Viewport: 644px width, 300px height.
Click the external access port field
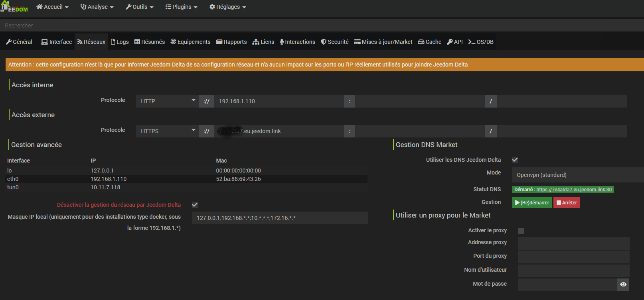coord(420,131)
